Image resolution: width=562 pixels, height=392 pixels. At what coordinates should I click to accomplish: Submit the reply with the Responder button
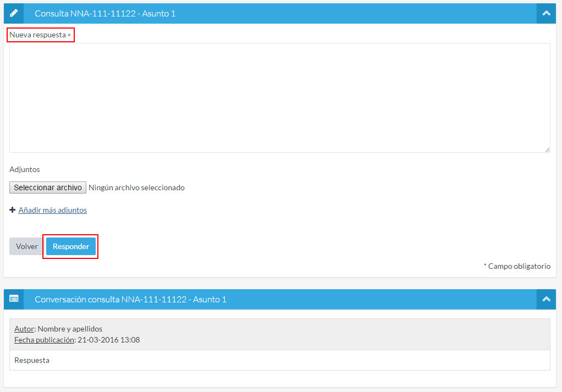[71, 246]
